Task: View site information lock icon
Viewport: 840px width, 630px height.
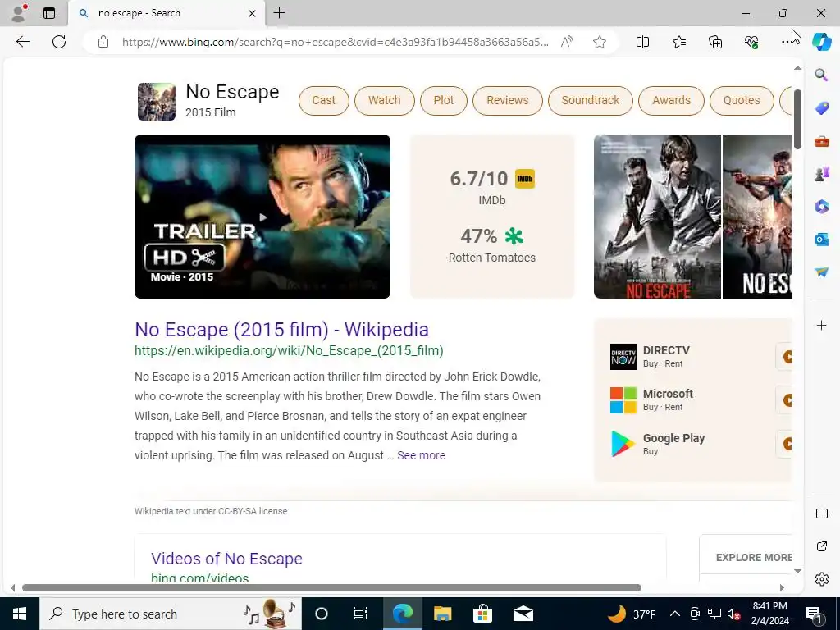Action: (x=103, y=42)
